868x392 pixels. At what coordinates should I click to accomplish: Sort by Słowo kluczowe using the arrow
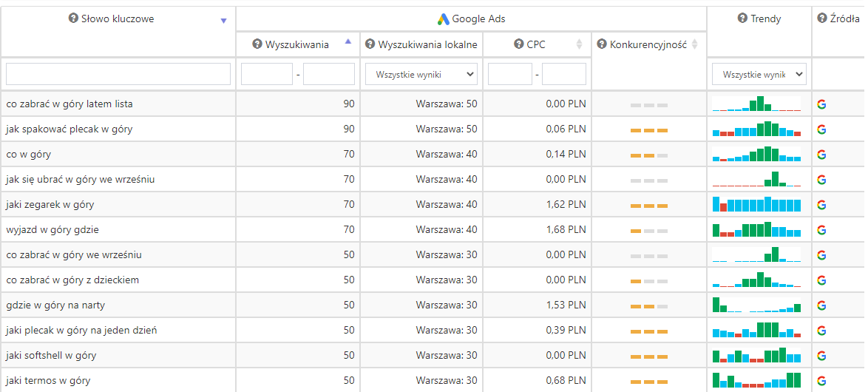pyautogui.click(x=223, y=21)
